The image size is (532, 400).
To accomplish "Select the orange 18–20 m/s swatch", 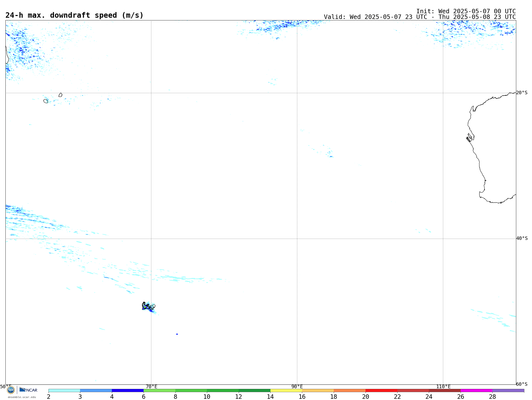I will [350, 391].
